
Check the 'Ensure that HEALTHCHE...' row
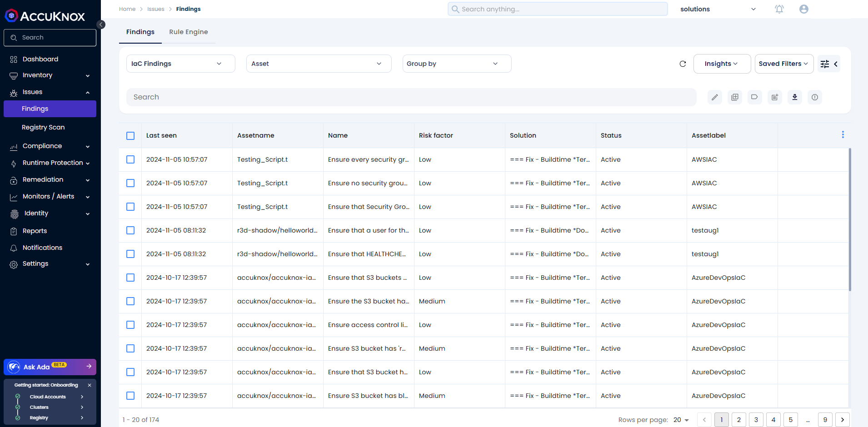130,254
